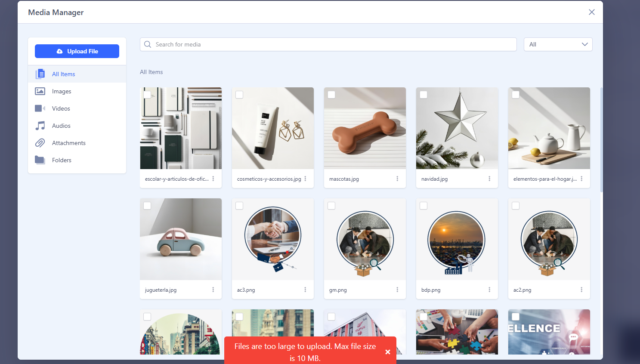The width and height of the screenshot is (640, 364).
Task: Tick the bdp.png checkbox
Action: (424, 206)
